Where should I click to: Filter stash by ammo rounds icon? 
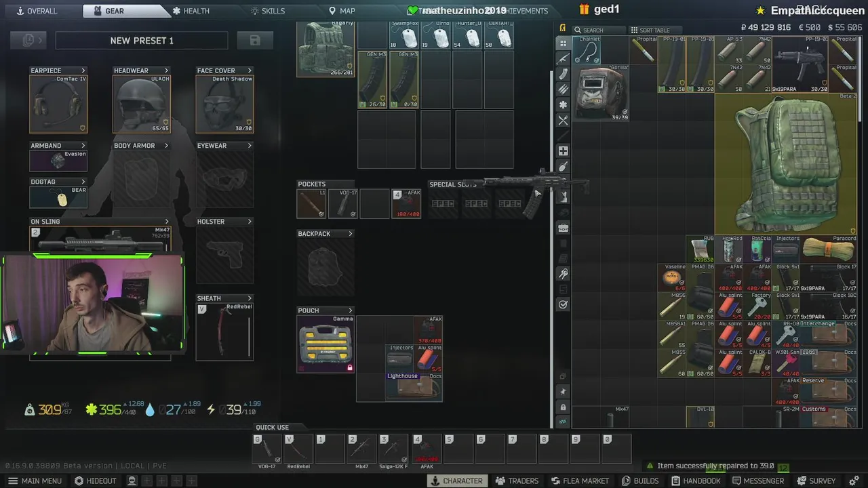pos(563,89)
